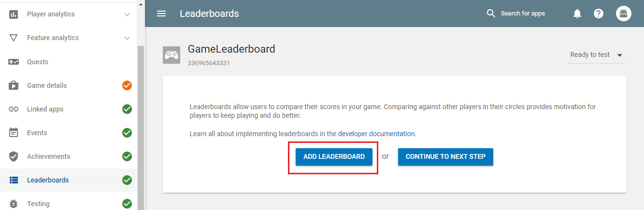Screen dimensions: 644x210
Task: Open the hamburger navigation menu
Action: (161, 14)
